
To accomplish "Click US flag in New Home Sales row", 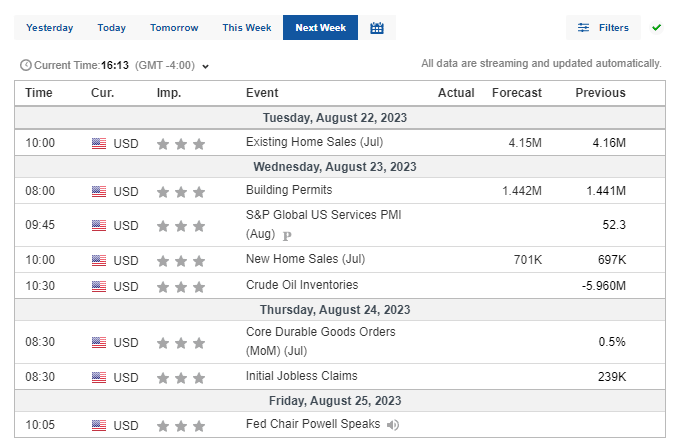I will tap(99, 260).
